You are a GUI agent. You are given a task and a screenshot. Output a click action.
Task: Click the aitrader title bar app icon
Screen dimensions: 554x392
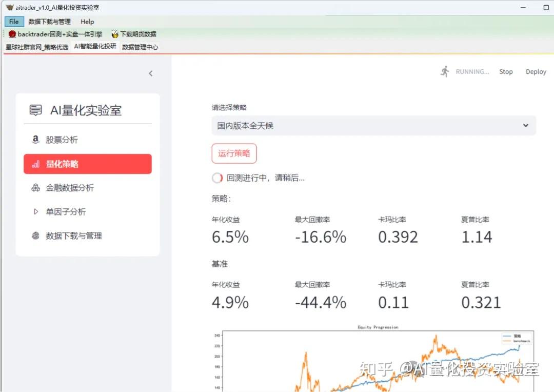click(8, 7)
